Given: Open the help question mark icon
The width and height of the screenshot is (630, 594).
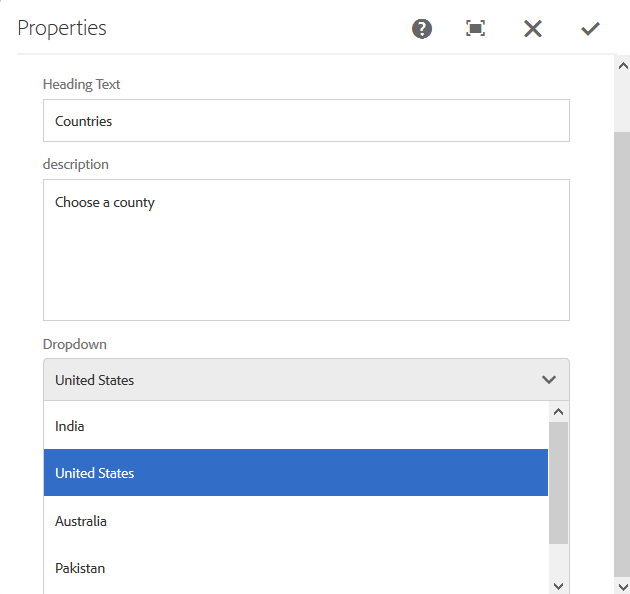Looking at the screenshot, I should 422,28.
